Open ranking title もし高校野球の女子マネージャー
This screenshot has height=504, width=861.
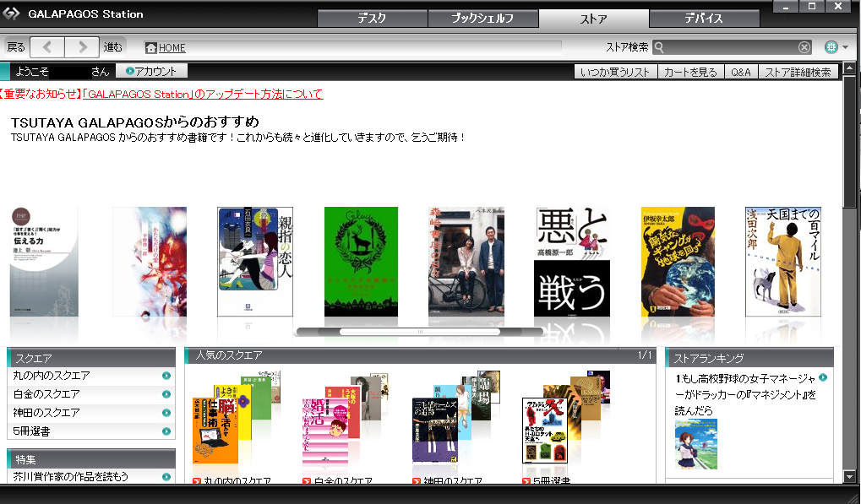pos(746,394)
